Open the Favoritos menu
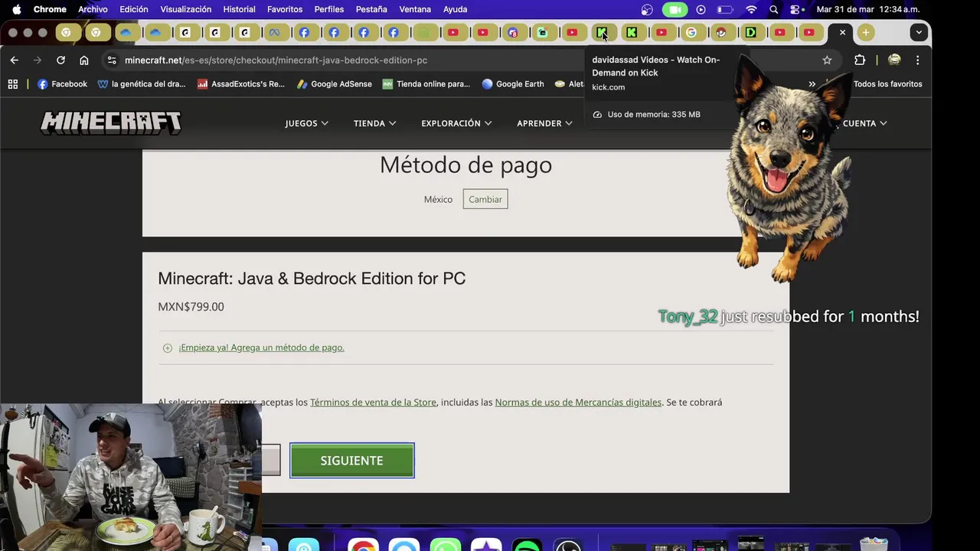The image size is (980, 551). (x=285, y=9)
